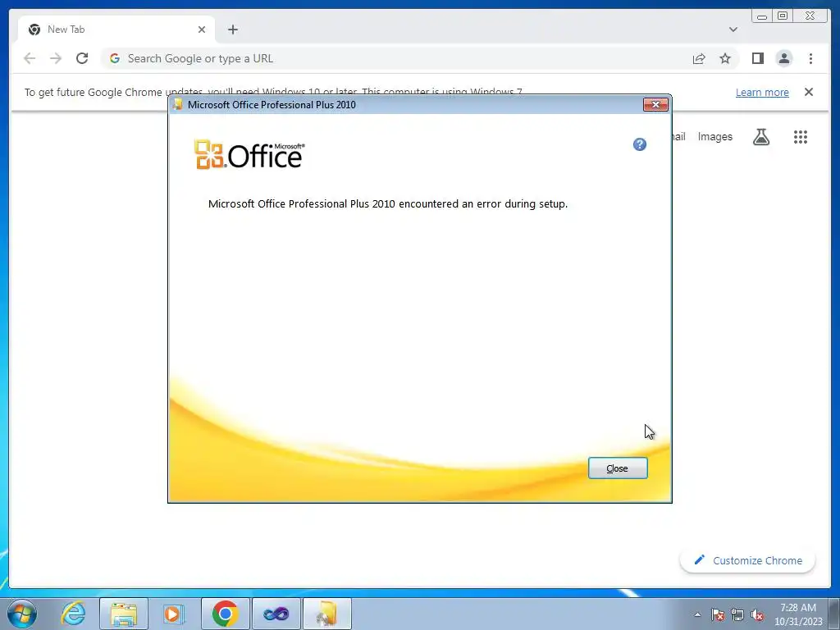This screenshot has width=840, height=630.
Task: Click the Office setup dialog title bar icon
Action: 178,104
